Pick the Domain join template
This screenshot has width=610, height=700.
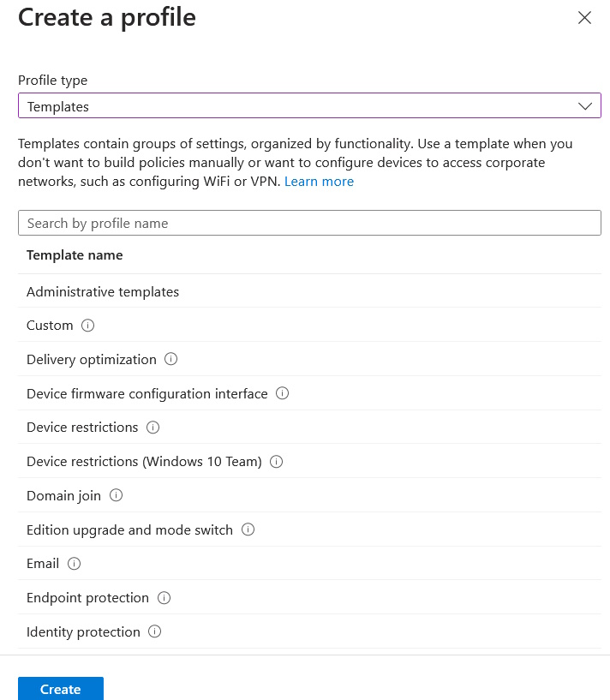tap(63, 495)
